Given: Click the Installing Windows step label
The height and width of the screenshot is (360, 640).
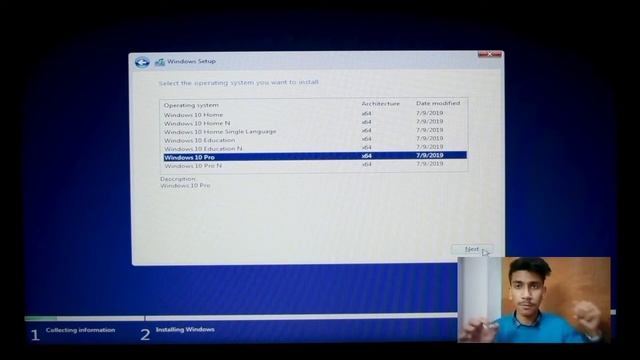Looking at the screenshot, I should 185,329.
